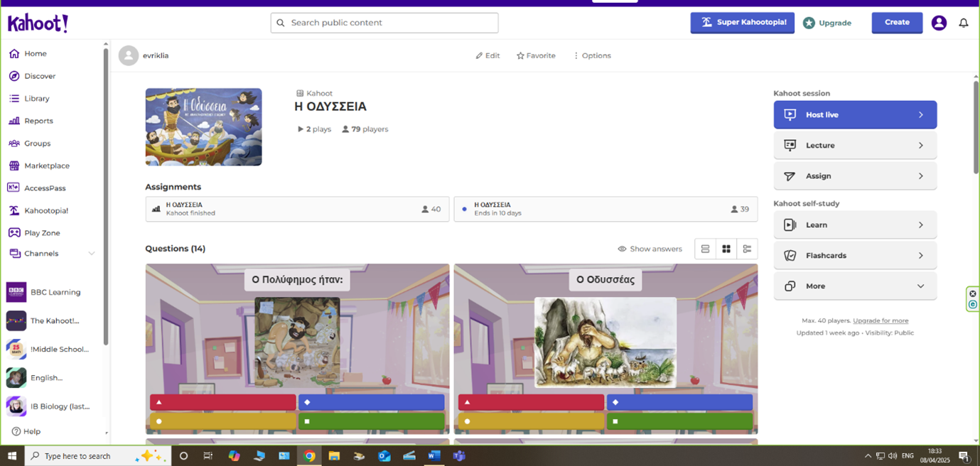
Task: Open Lecture mode
Action: [855, 146]
